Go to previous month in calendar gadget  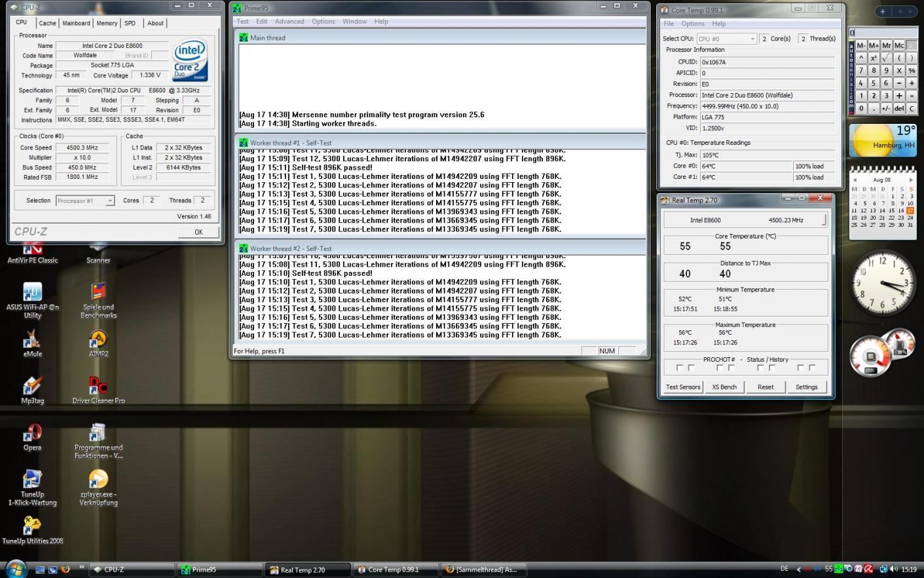click(855, 180)
